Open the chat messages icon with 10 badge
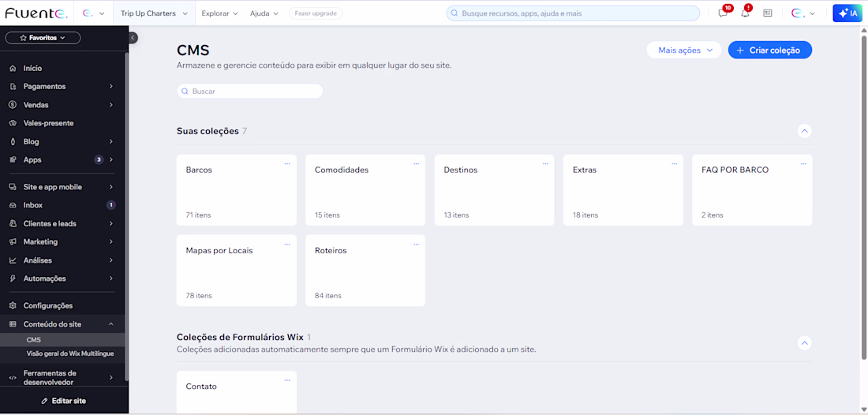 pos(723,13)
